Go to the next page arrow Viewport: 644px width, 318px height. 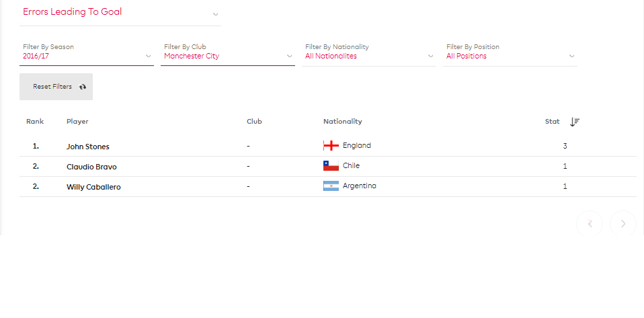[x=623, y=223]
